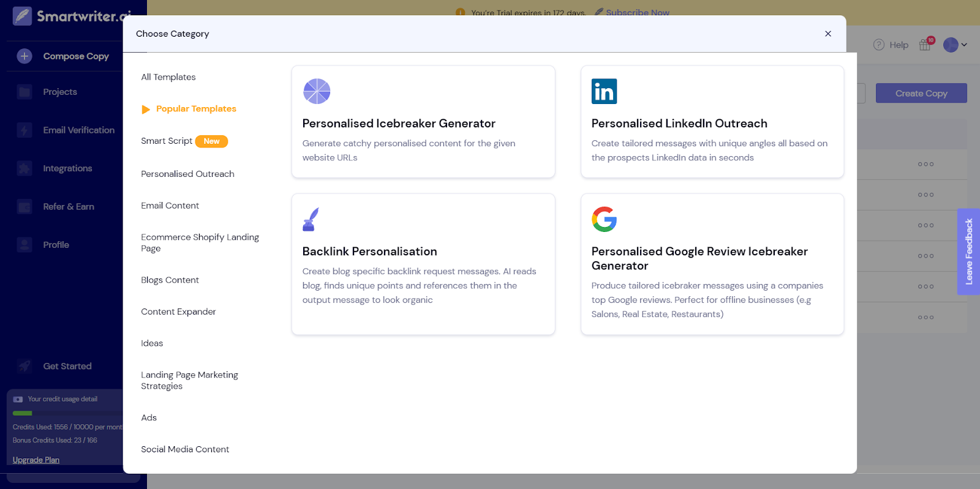Select the Personalised Outreach category
980x489 pixels.
pyautogui.click(x=187, y=174)
